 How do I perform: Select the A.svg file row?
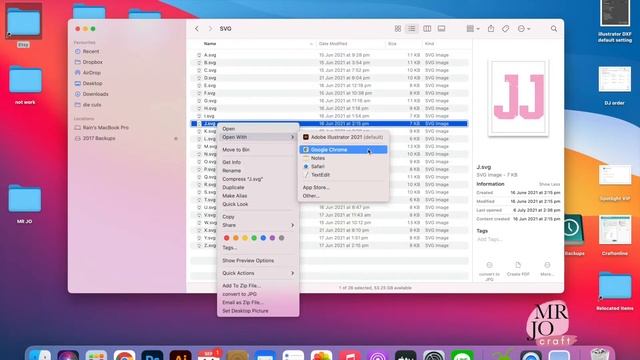(329, 55)
